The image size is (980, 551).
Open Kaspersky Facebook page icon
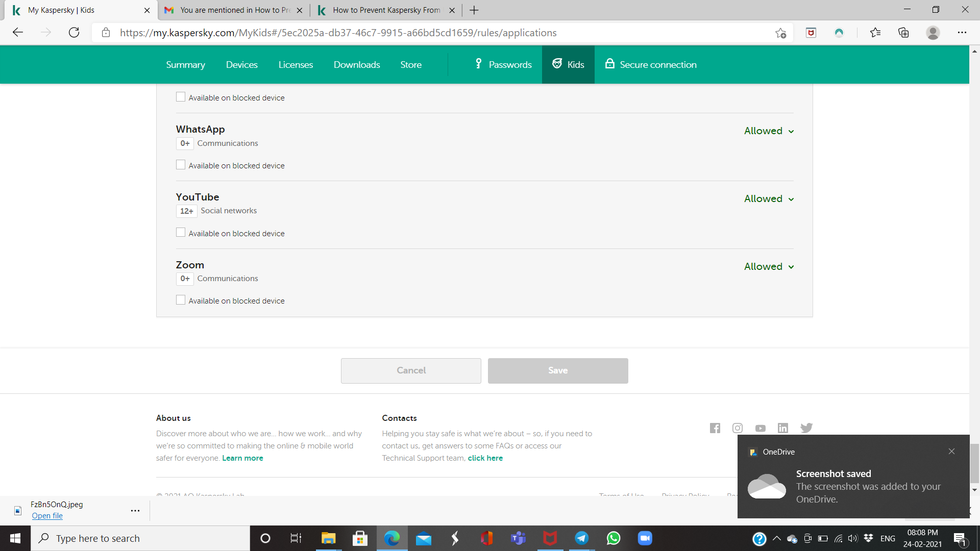pos(715,428)
